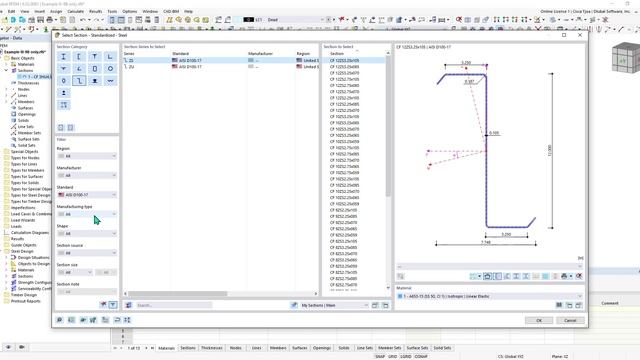Image resolution: width=640 pixels, height=360 pixels.
Task: Switch to the Members table tab
Action: [x=278, y=348]
